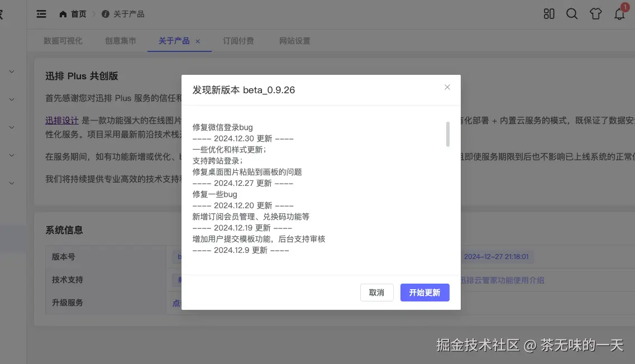This screenshot has width=635, height=364.
Task: Click the 修复桌面图片粘贴到画板的问题 line
Action: (x=247, y=172)
